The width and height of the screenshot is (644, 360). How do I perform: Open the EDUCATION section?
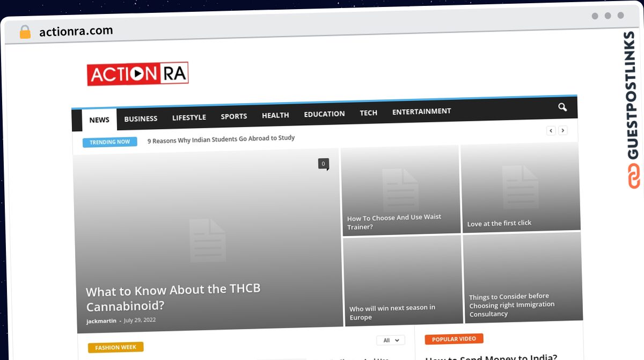(x=324, y=113)
